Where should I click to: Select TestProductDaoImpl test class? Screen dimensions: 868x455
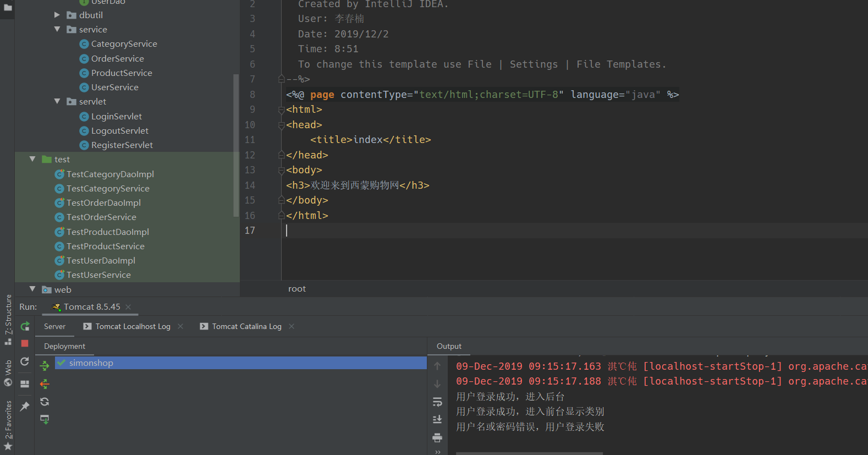point(107,232)
